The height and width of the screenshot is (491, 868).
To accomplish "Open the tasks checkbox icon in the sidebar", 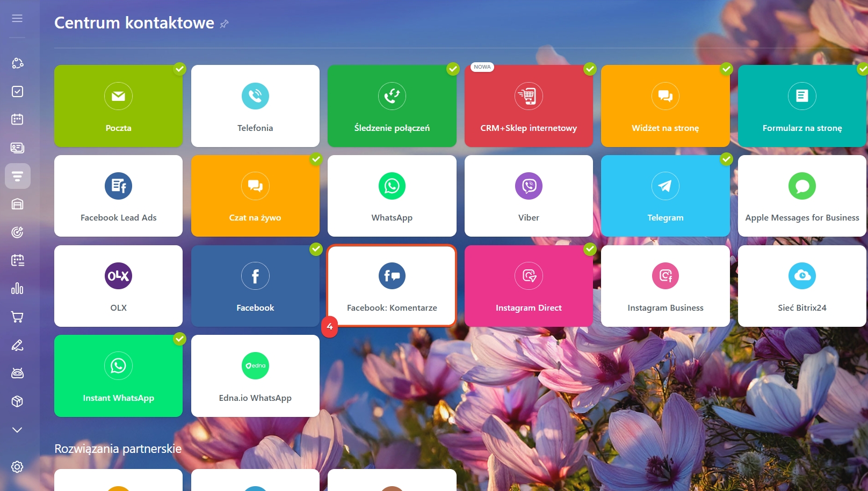I will pos(17,91).
